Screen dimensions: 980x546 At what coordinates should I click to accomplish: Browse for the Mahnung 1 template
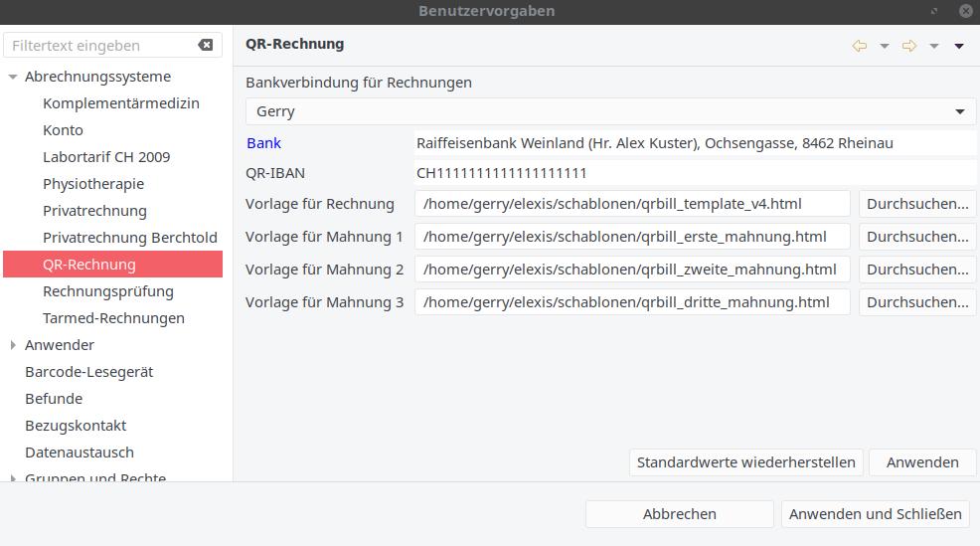tap(916, 237)
